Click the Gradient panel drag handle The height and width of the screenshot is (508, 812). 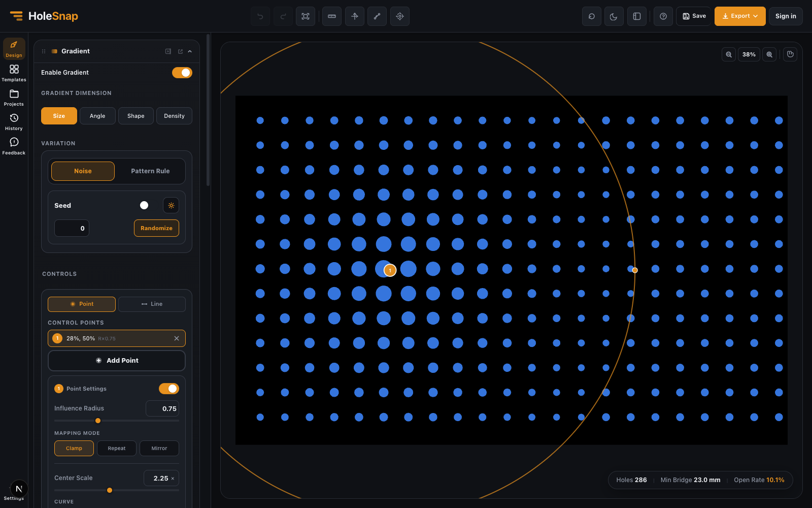point(44,51)
